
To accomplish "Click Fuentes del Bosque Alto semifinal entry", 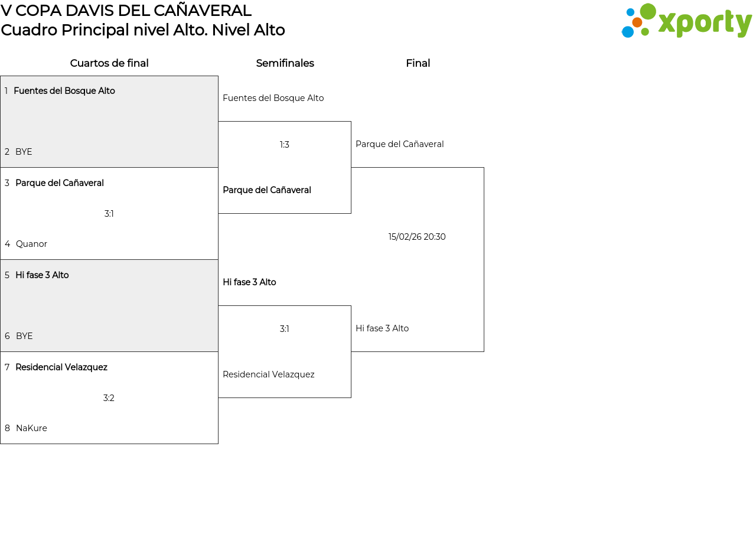I will tap(273, 98).
